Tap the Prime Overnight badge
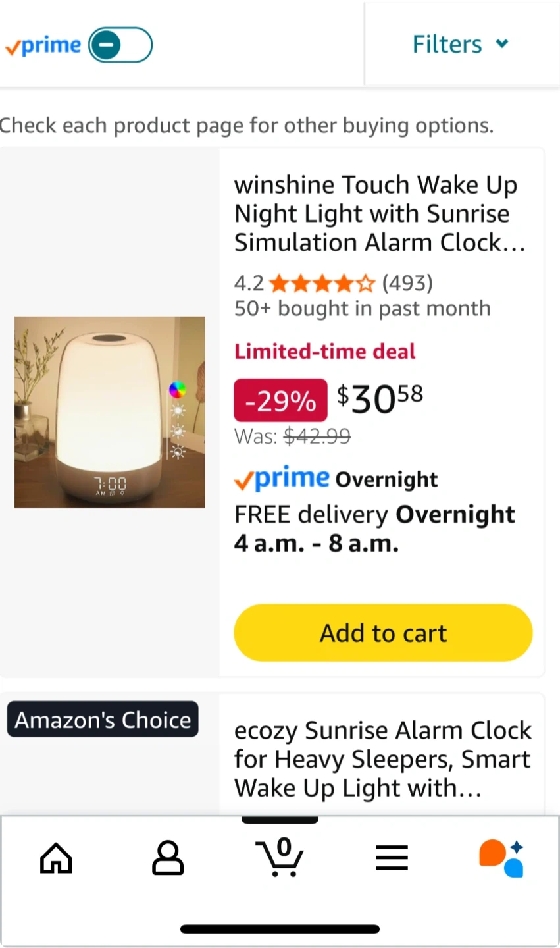The image size is (560, 948). (336, 479)
